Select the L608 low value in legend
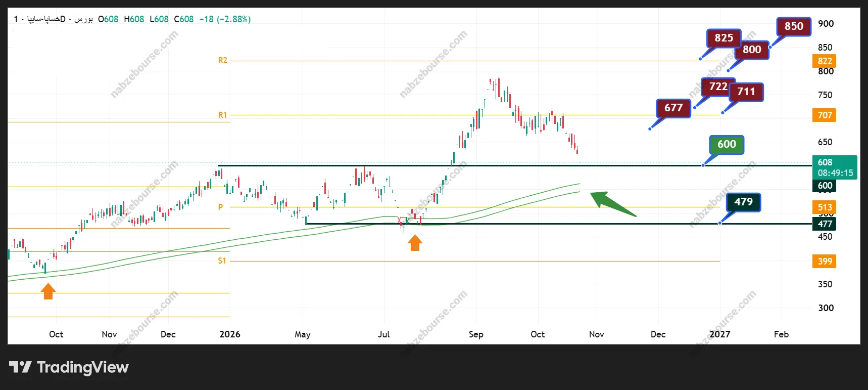Viewport: 868px width, 390px height. (159, 19)
